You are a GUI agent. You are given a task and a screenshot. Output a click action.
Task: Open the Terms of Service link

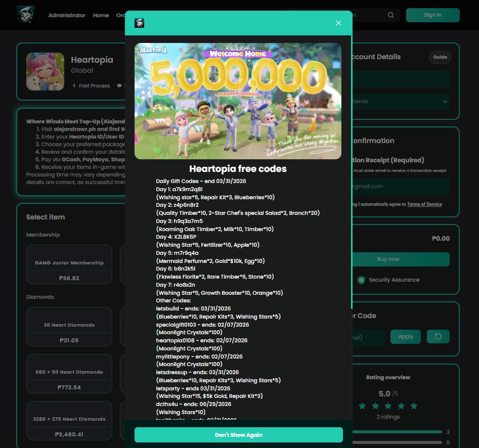click(x=424, y=204)
